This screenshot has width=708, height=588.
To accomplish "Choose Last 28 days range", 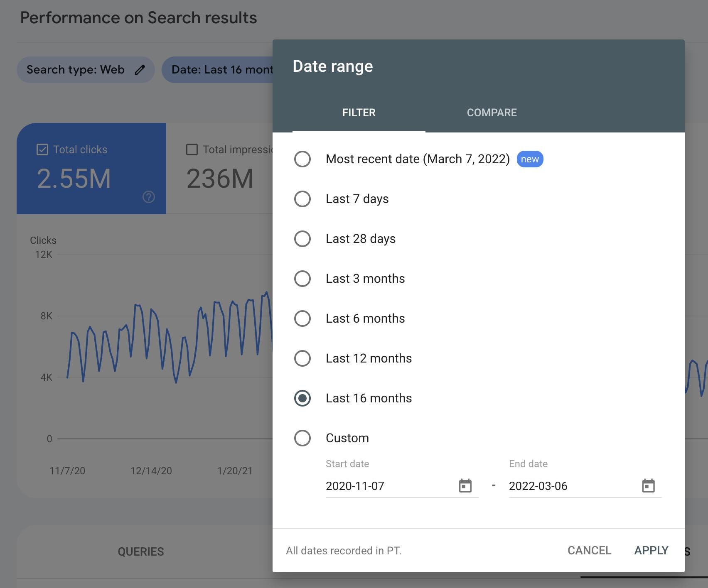I will (302, 239).
